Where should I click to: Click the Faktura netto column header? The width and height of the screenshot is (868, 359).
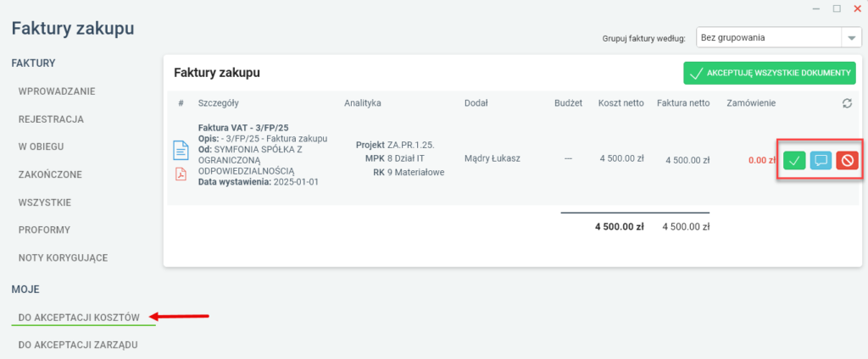pyautogui.click(x=683, y=103)
